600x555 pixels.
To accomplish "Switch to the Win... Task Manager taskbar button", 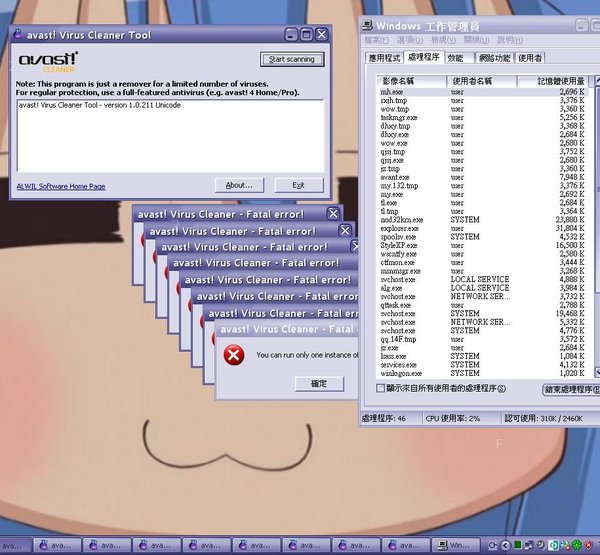I will click(x=456, y=545).
